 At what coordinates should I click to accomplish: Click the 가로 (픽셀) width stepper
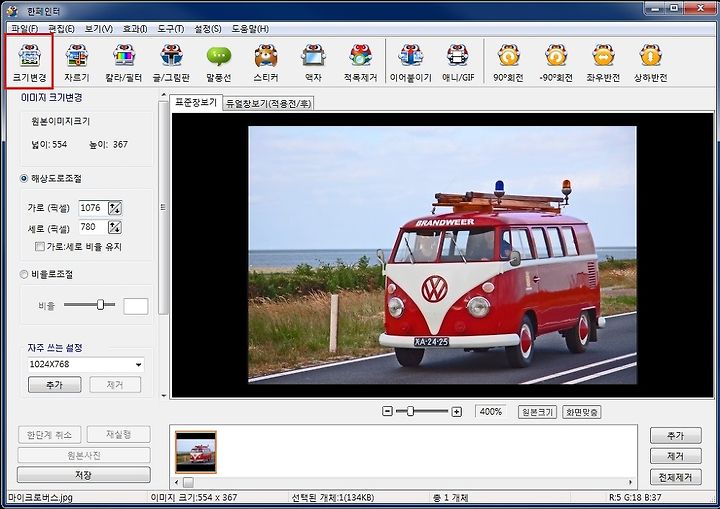point(115,208)
